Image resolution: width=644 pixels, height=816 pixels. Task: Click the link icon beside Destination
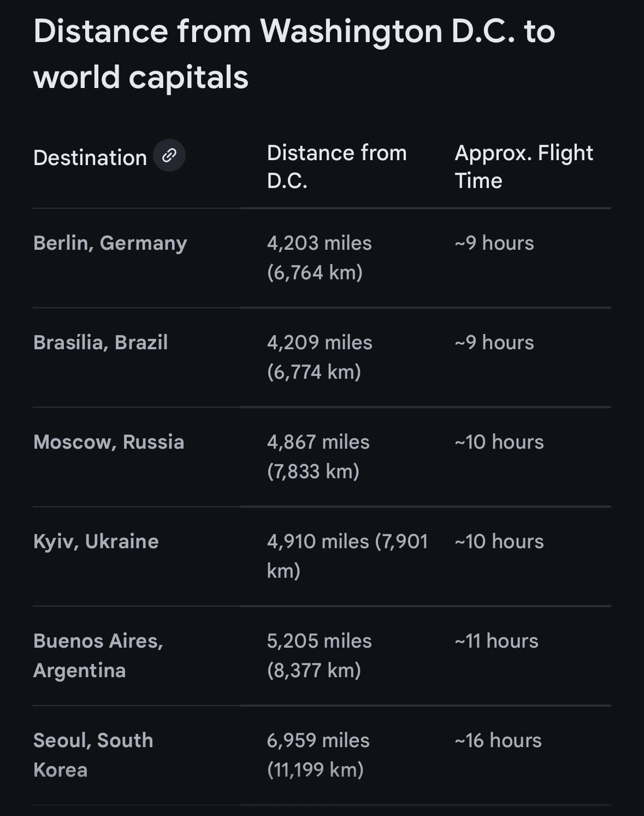[169, 156]
